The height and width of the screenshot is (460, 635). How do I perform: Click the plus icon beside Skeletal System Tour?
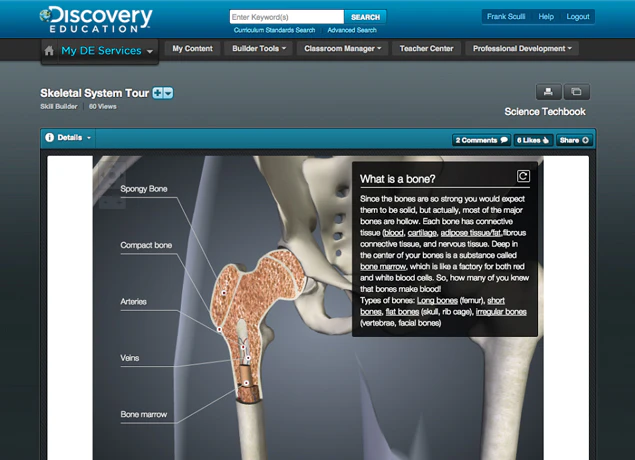coord(158,93)
